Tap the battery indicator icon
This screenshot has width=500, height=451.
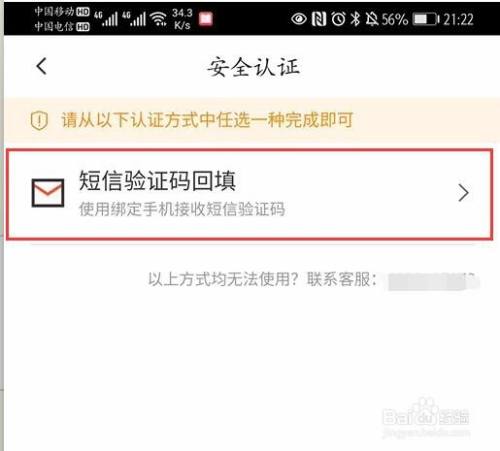tap(426, 19)
